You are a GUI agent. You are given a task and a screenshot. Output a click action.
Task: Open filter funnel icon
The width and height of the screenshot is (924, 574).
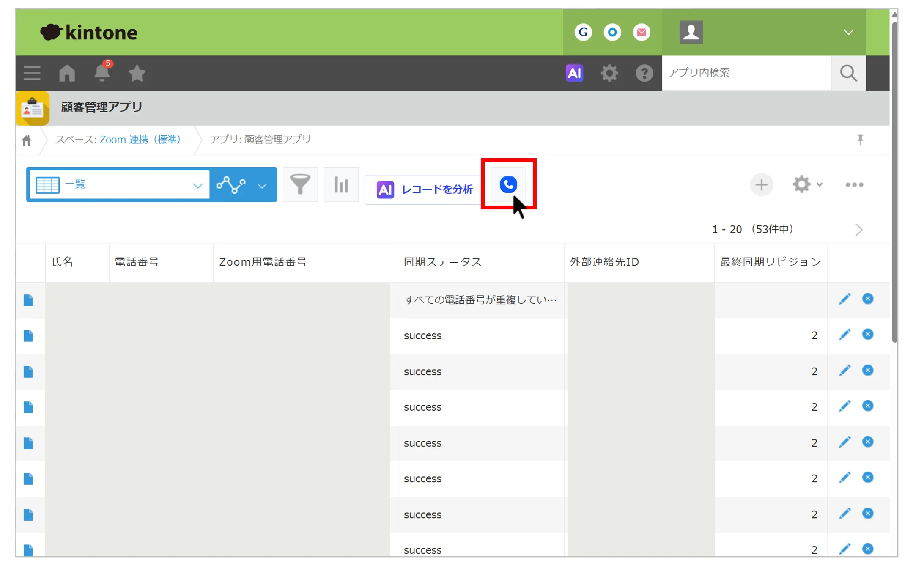point(300,184)
